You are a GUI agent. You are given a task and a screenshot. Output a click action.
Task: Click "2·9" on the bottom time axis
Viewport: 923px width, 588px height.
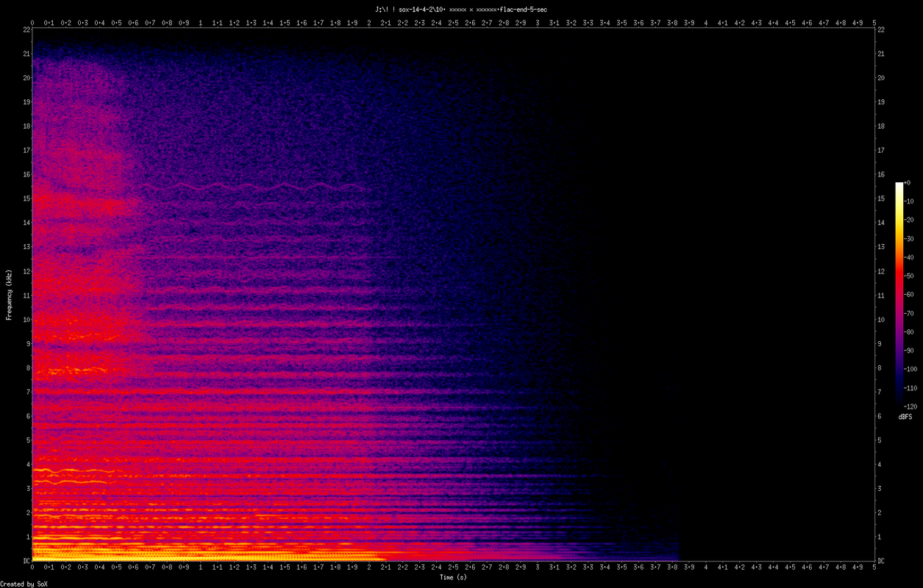click(x=521, y=567)
